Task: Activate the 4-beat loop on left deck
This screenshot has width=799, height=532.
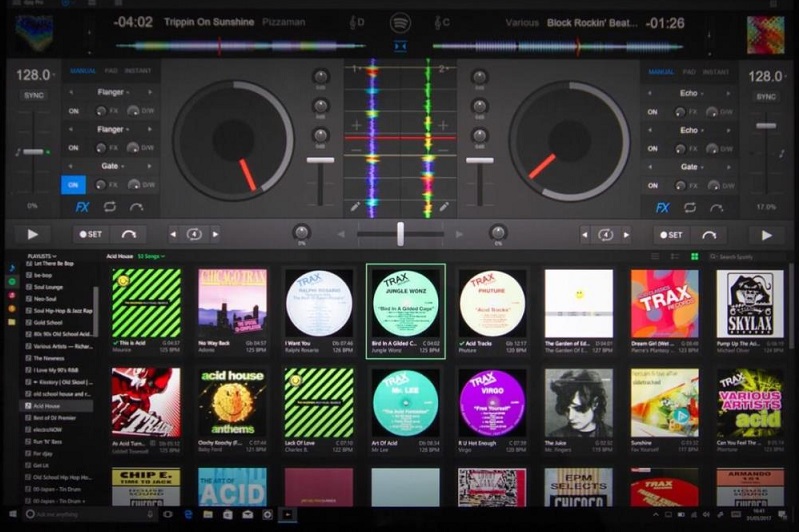Action: click(x=194, y=234)
